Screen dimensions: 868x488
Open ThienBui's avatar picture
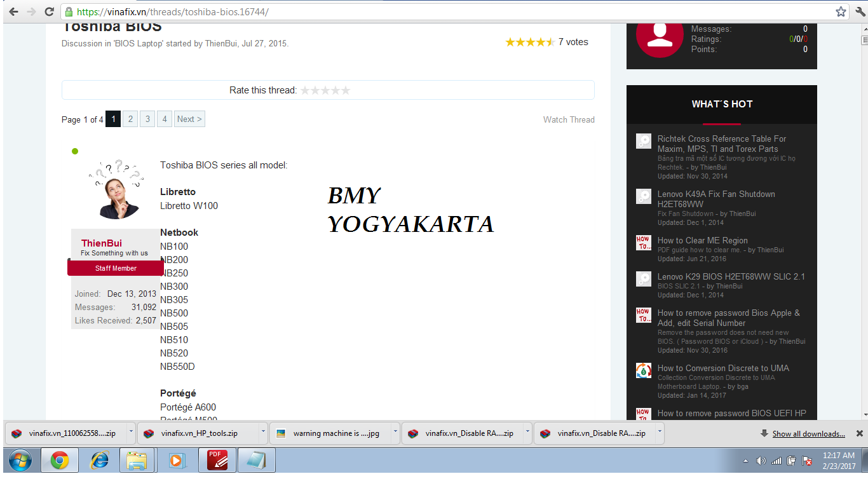pos(116,189)
